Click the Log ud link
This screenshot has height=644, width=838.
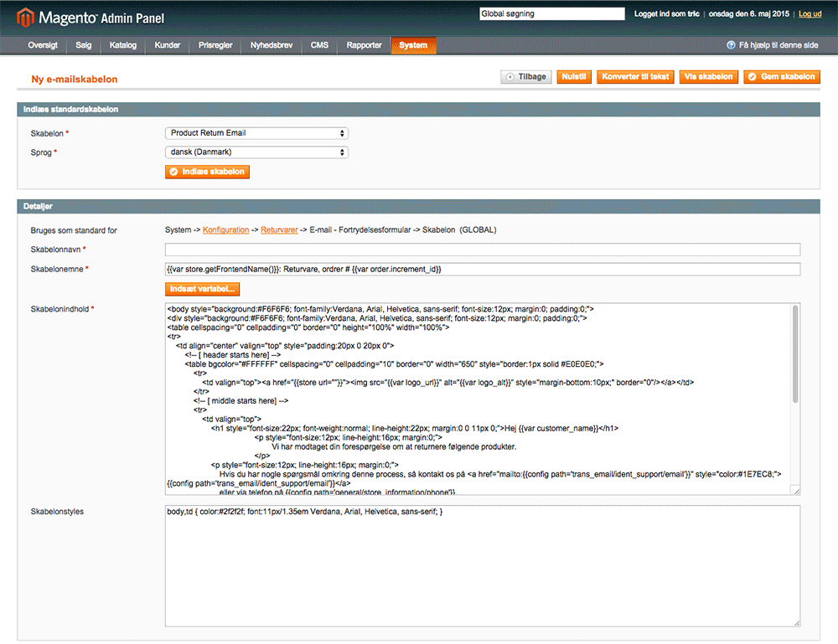(810, 14)
